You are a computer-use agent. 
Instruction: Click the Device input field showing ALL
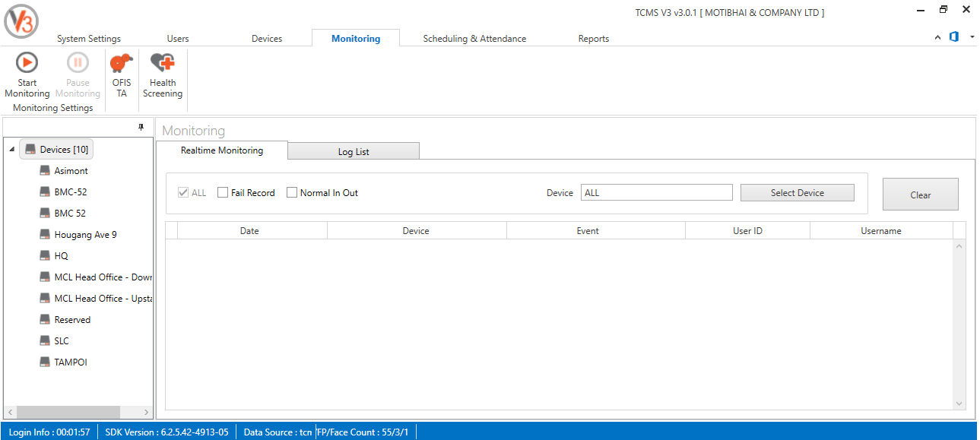pos(657,193)
